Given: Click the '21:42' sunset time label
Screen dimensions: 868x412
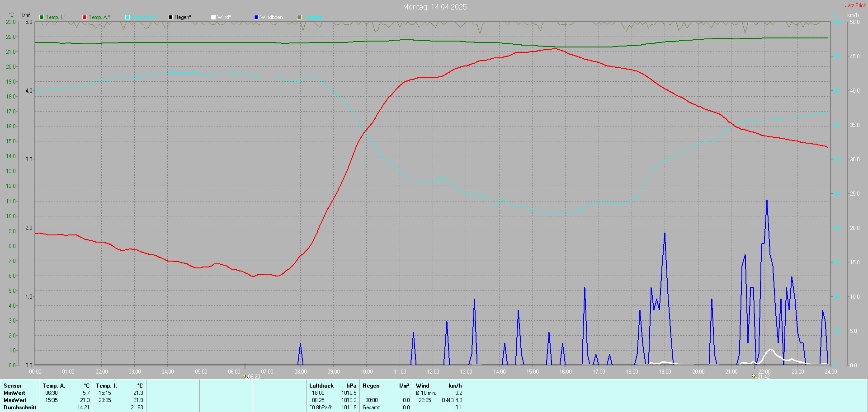Looking at the screenshot, I should pyautogui.click(x=764, y=377).
